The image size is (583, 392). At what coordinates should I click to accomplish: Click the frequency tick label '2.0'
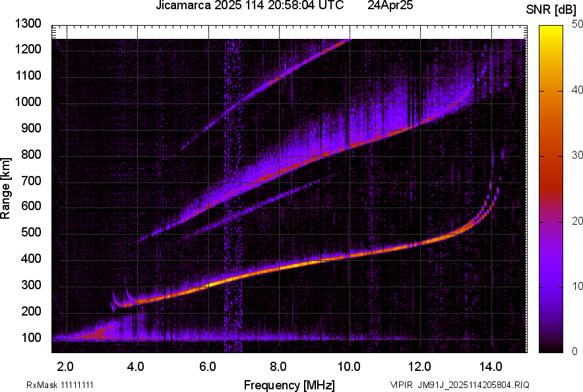(x=65, y=367)
